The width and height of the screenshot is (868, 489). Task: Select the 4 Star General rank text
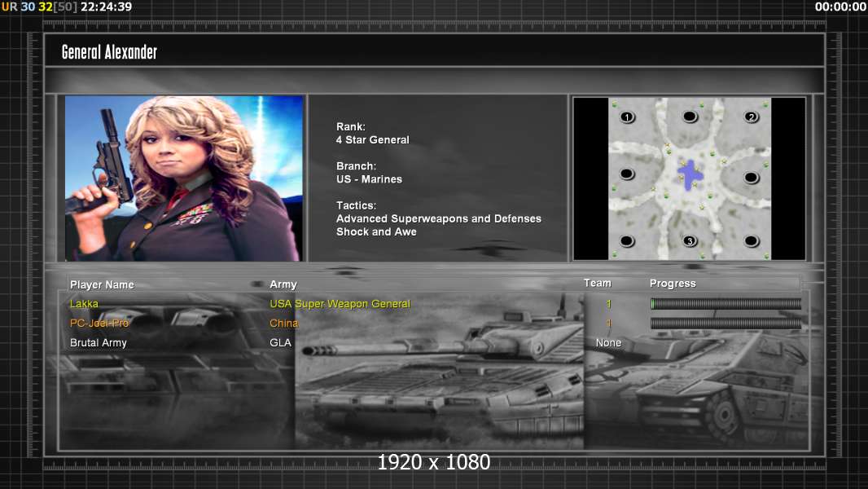pyautogui.click(x=373, y=140)
